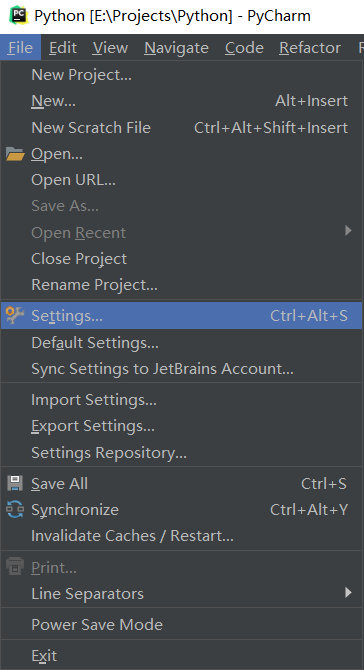The width and height of the screenshot is (364, 670).
Task: Choose New Project... from the File menu
Action: tap(182, 75)
